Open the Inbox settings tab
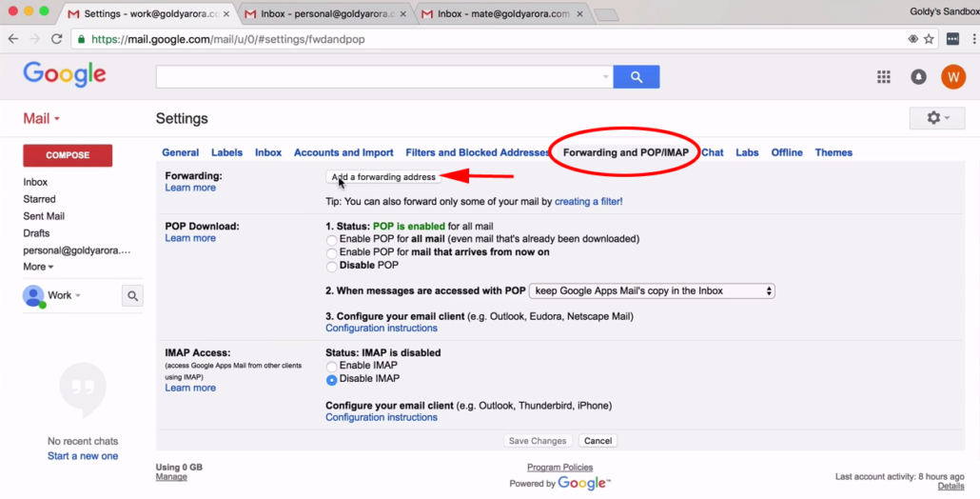The width and height of the screenshot is (980, 499). pyautogui.click(x=268, y=152)
